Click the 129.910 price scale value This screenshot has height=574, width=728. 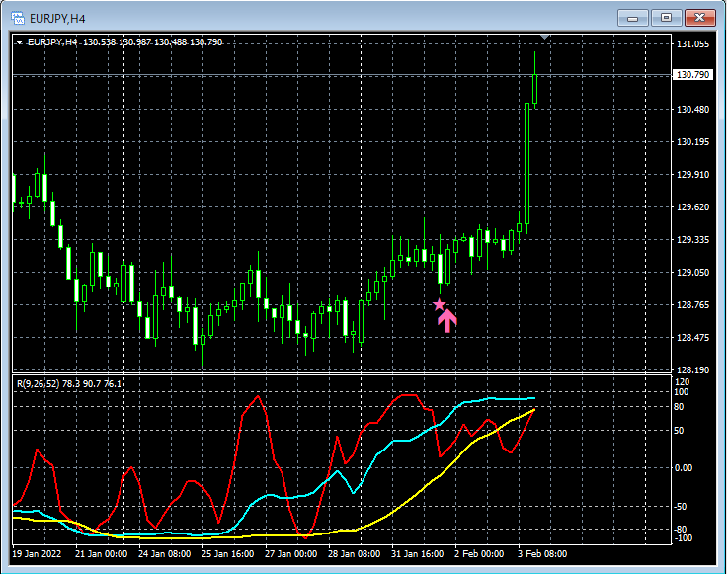692,174
